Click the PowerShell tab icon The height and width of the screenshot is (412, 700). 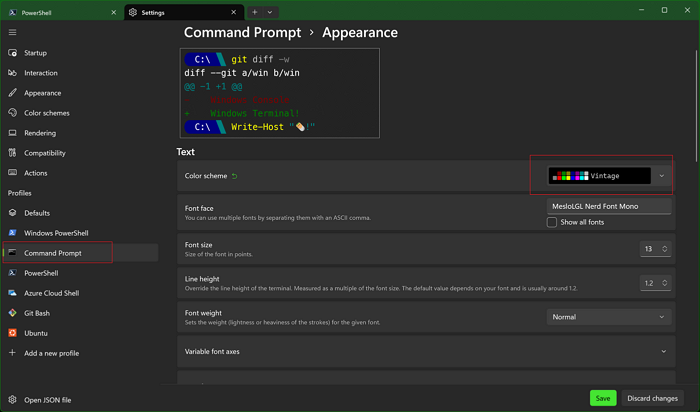tap(12, 12)
